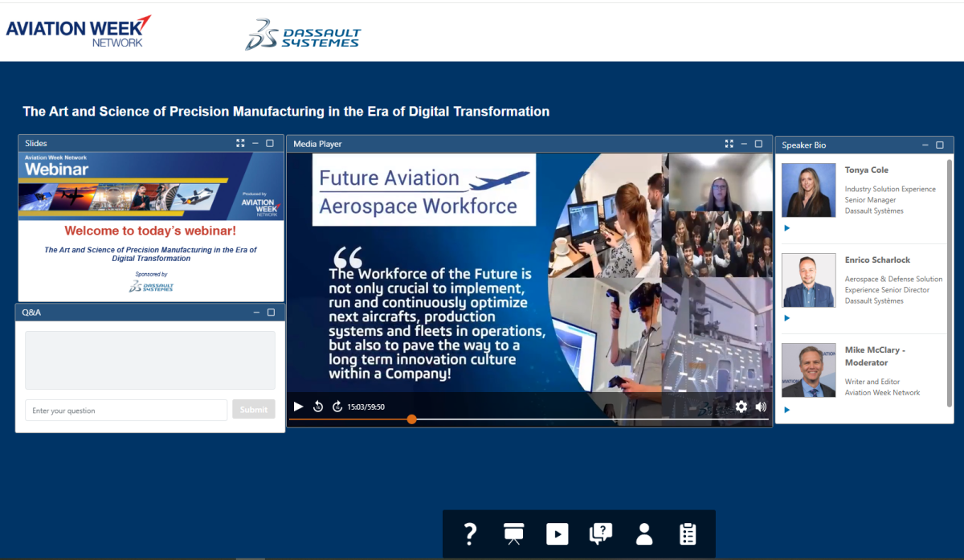Rewind the video 15 seconds
Screen dimensions: 964x560
[x=318, y=407]
